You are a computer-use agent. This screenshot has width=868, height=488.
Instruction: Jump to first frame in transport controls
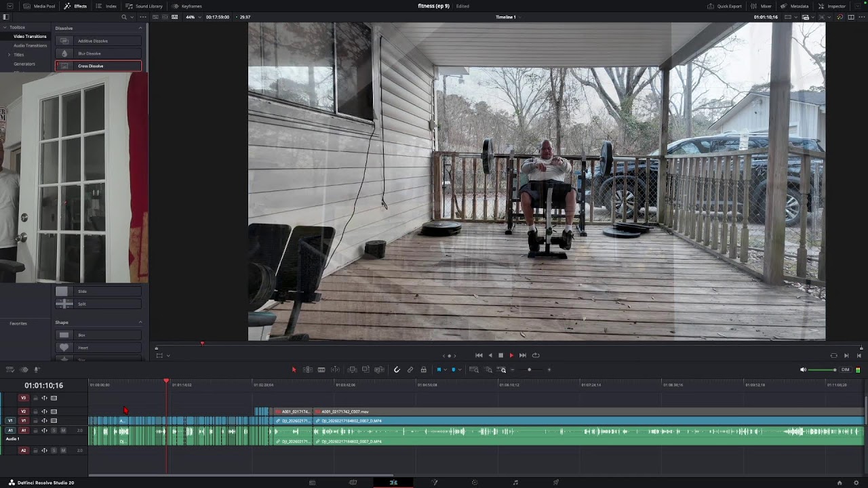pos(479,355)
